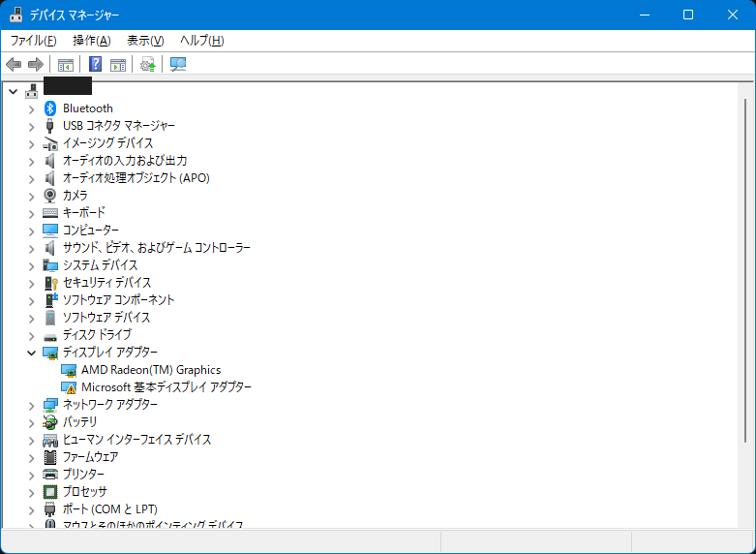The width and height of the screenshot is (756, 554).
Task: Click the イメージング デバイス scanner icon
Action: click(50, 143)
